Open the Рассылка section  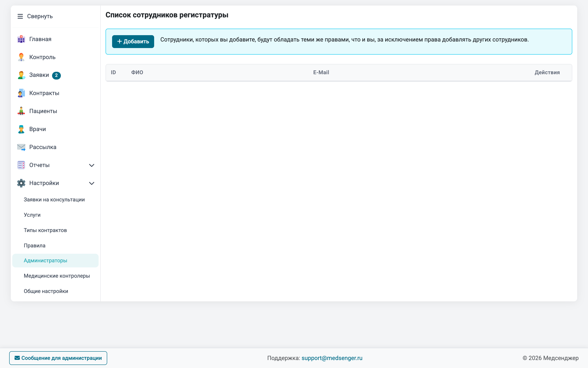click(43, 147)
